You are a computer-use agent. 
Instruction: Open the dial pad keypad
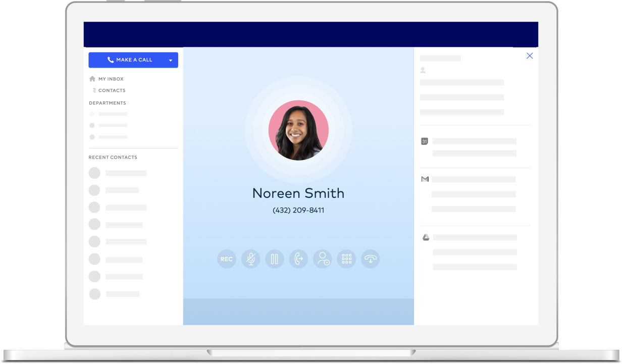click(346, 258)
